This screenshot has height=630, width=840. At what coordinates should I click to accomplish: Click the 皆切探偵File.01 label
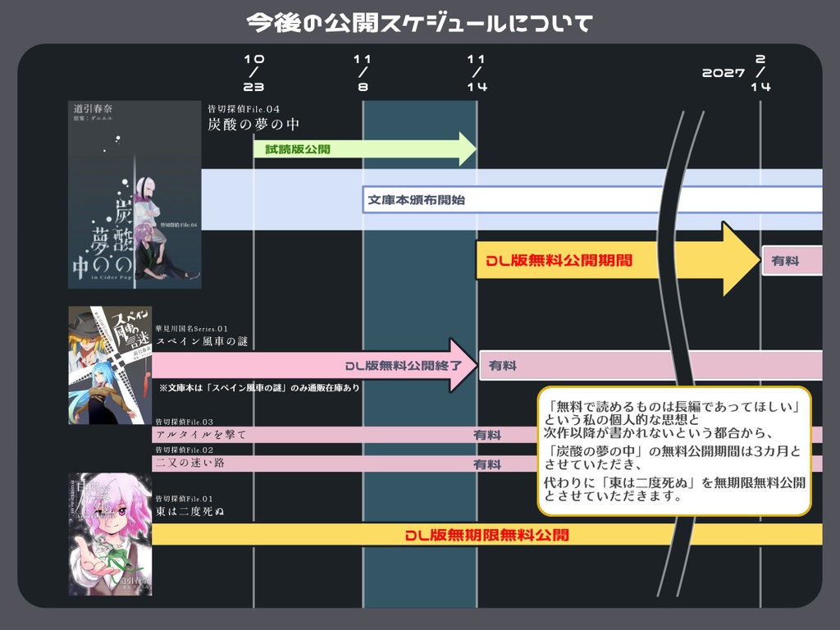click(185, 499)
